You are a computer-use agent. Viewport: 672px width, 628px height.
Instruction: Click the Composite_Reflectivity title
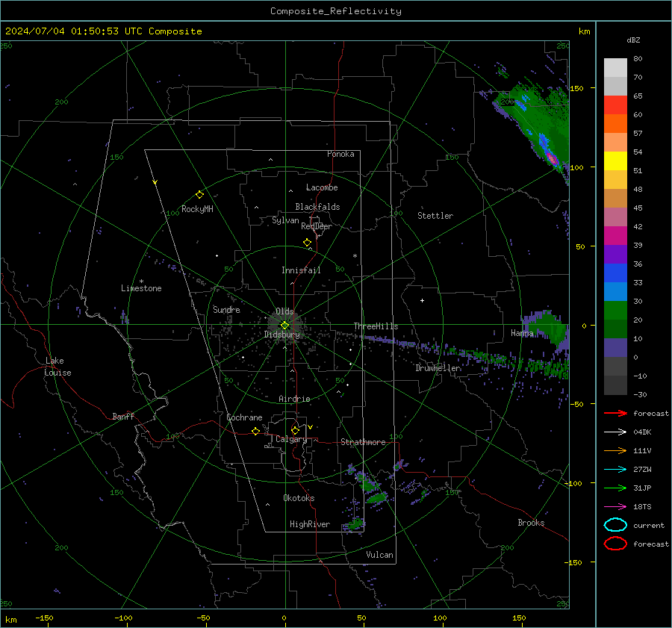coord(336,11)
